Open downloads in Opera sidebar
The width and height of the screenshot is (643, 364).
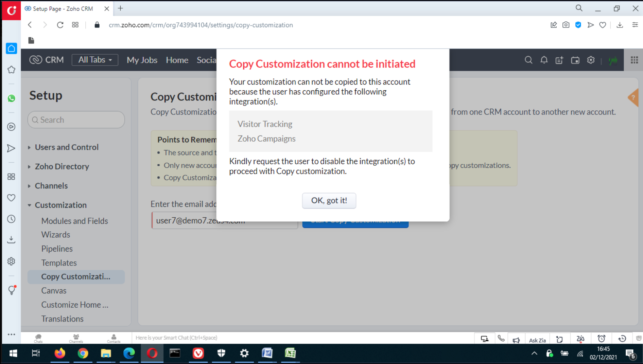tap(11, 240)
